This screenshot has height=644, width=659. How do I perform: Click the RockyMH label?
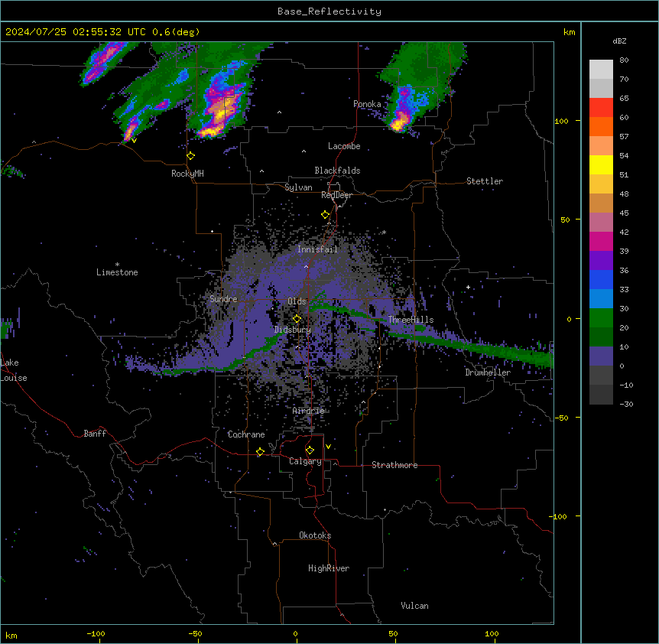(187, 174)
